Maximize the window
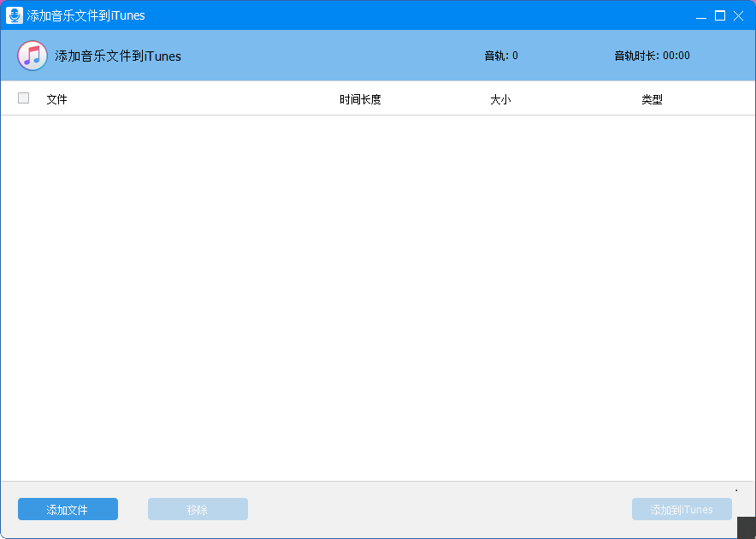Viewport: 756px width, 539px height. [x=720, y=16]
